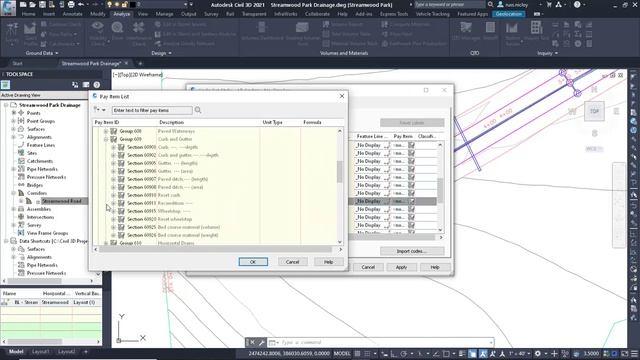Click the Undo arrow in quick access toolbar
This screenshot has height=360, width=640.
81,5
